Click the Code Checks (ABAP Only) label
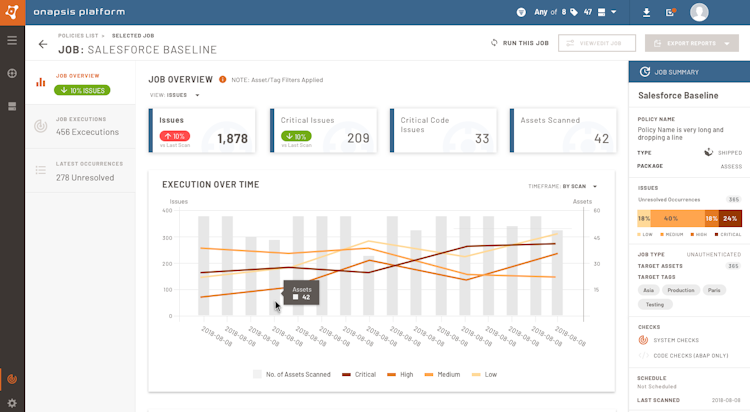 (x=691, y=356)
